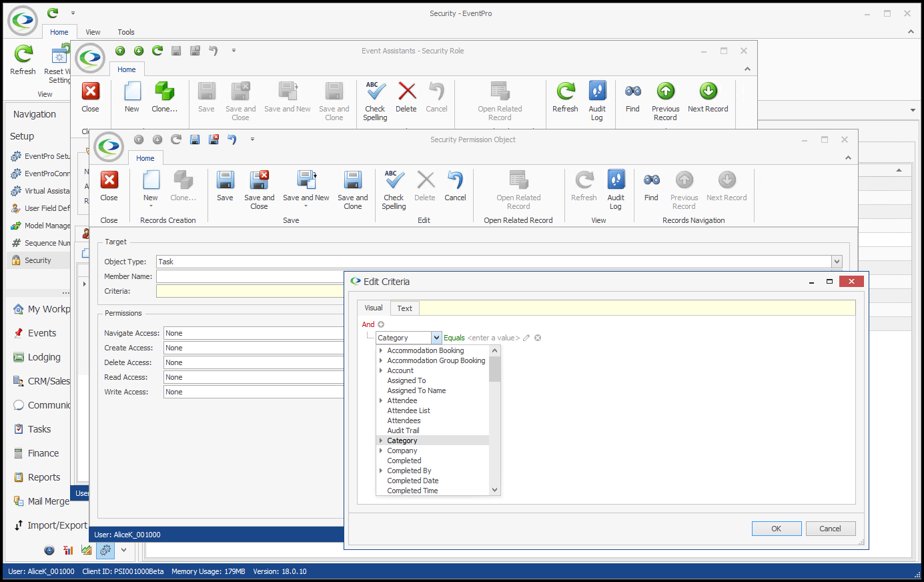Expand the Account tree node
924x582 pixels.
click(381, 370)
